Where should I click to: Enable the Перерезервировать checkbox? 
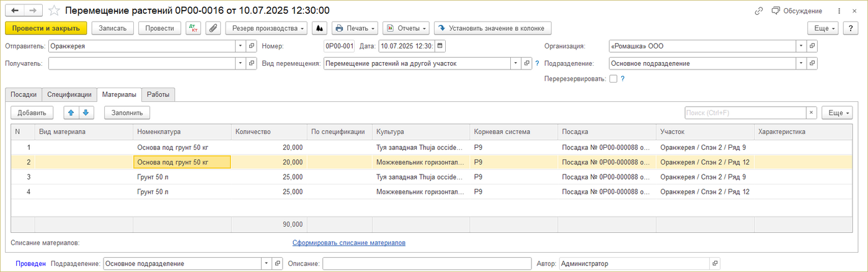point(613,79)
